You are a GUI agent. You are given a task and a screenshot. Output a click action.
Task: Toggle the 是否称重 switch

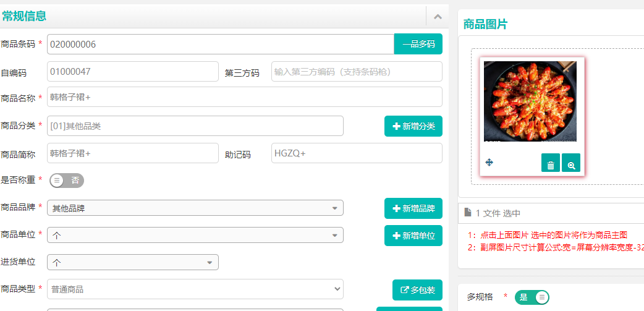(x=67, y=181)
